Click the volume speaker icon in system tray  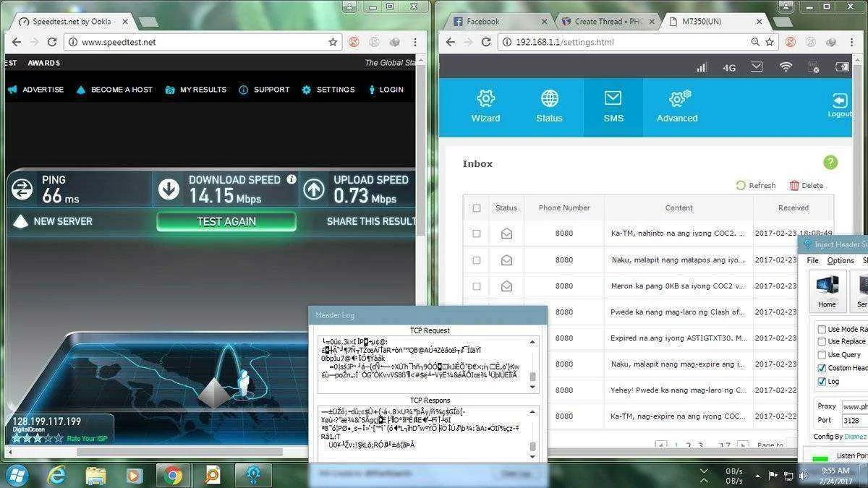[x=803, y=476]
